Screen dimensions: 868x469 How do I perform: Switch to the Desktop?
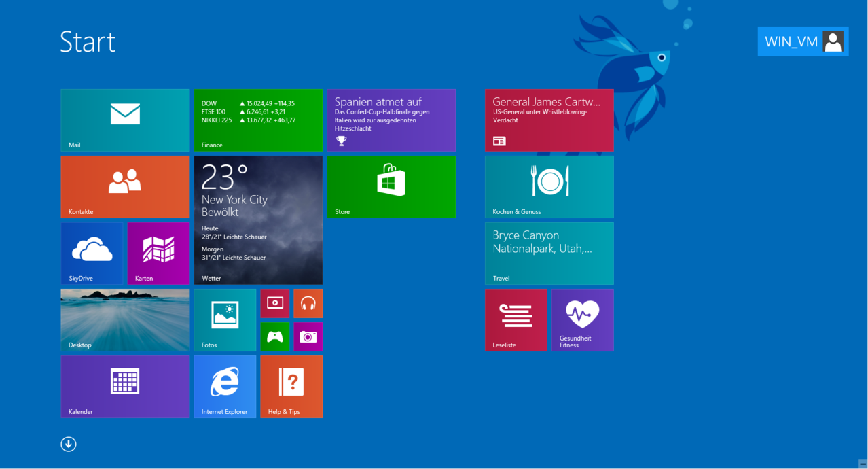[x=125, y=319]
